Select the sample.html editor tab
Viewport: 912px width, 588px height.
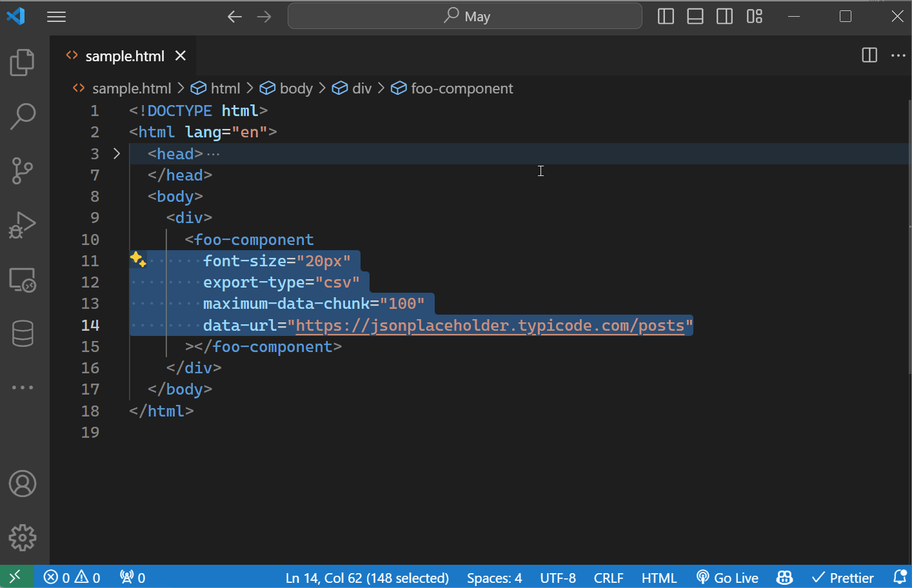[124, 55]
